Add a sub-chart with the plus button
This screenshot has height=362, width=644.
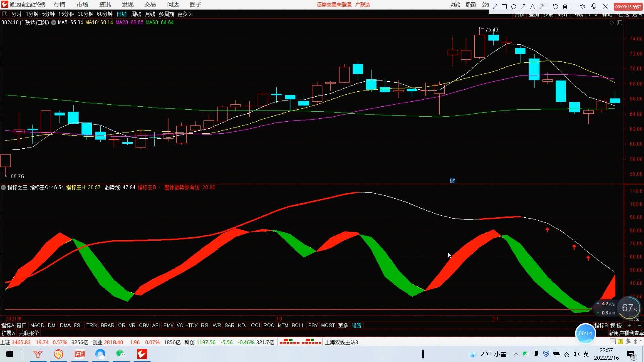629,325
